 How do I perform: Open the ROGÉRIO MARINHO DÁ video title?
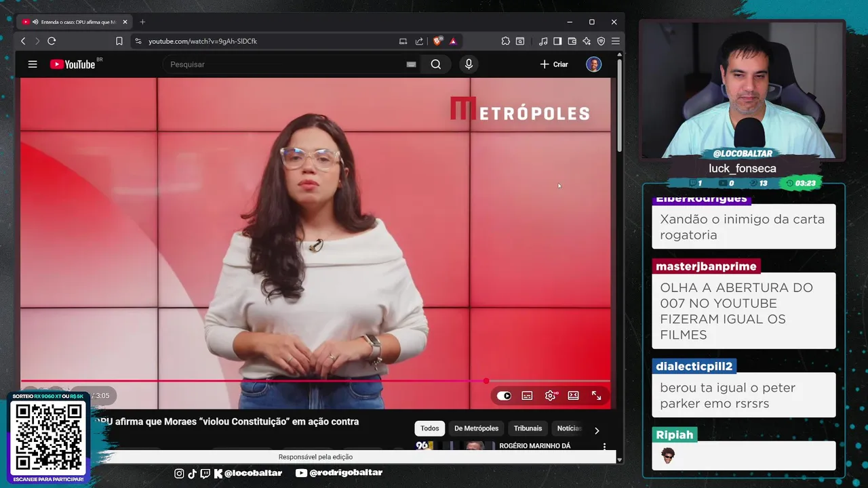[x=535, y=446]
